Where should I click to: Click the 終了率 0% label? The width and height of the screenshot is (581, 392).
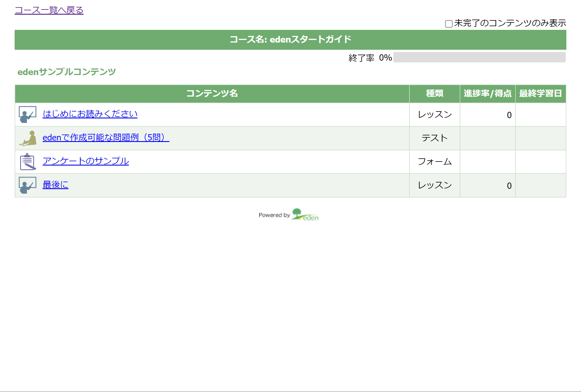pos(370,58)
